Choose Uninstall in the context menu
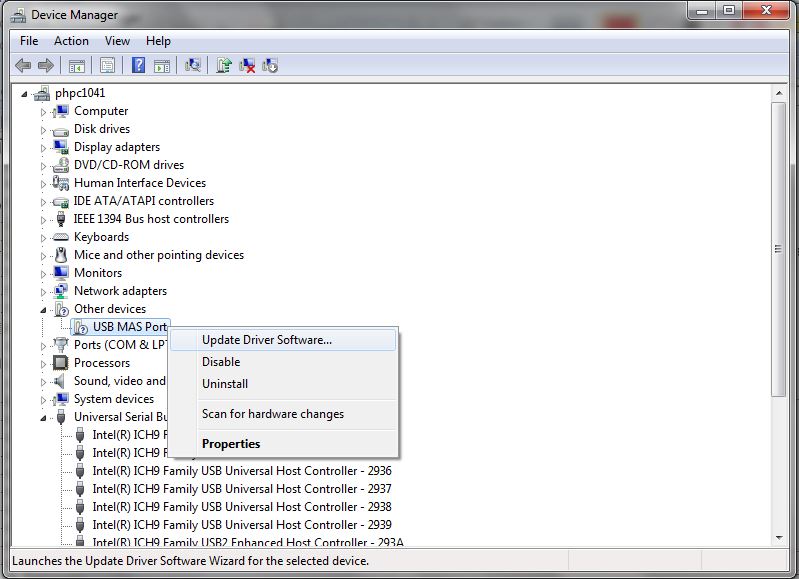This screenshot has width=799, height=579. [283, 384]
